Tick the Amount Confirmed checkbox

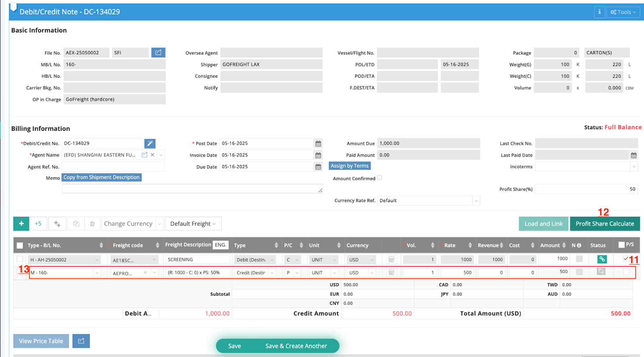(x=379, y=178)
